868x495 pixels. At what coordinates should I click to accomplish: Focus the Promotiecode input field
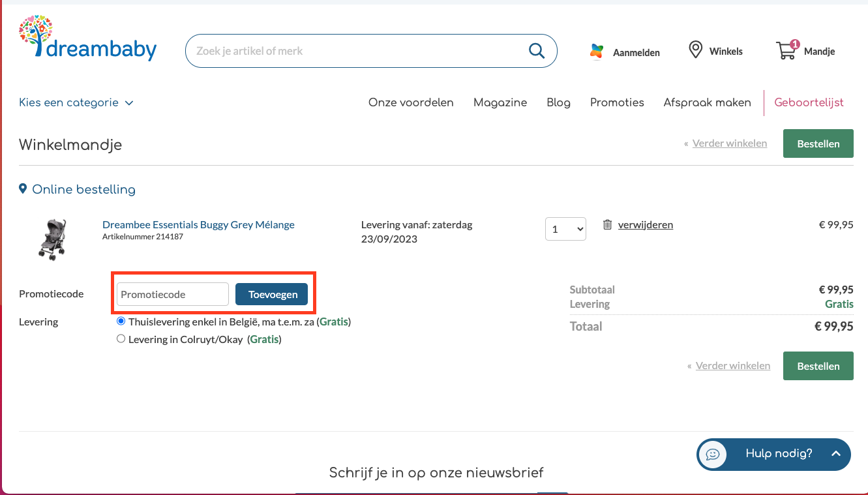pyautogui.click(x=173, y=294)
